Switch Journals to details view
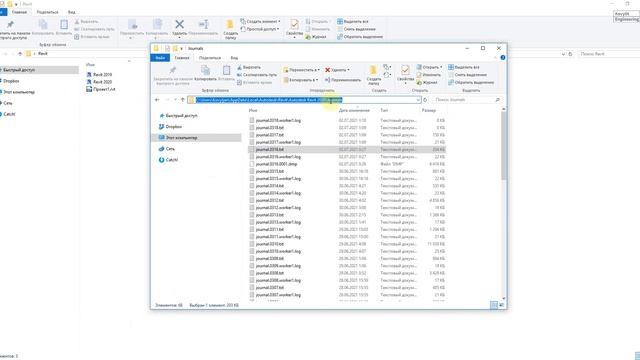 click(494, 305)
